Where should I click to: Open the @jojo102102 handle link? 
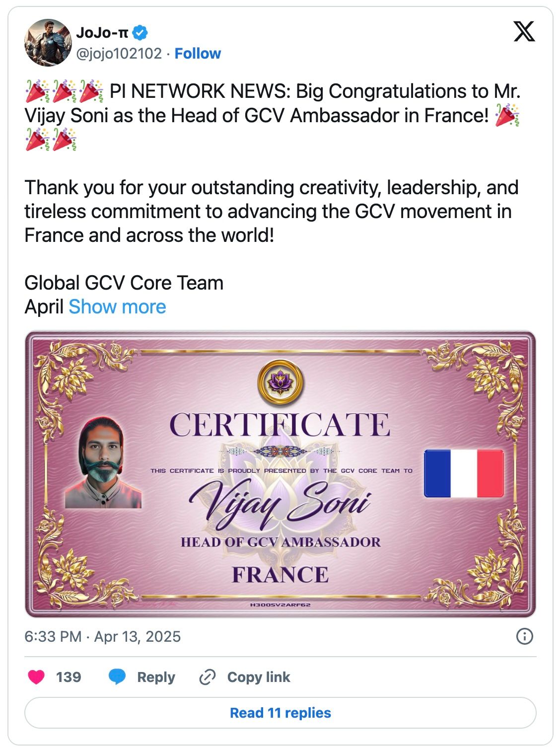(119, 54)
